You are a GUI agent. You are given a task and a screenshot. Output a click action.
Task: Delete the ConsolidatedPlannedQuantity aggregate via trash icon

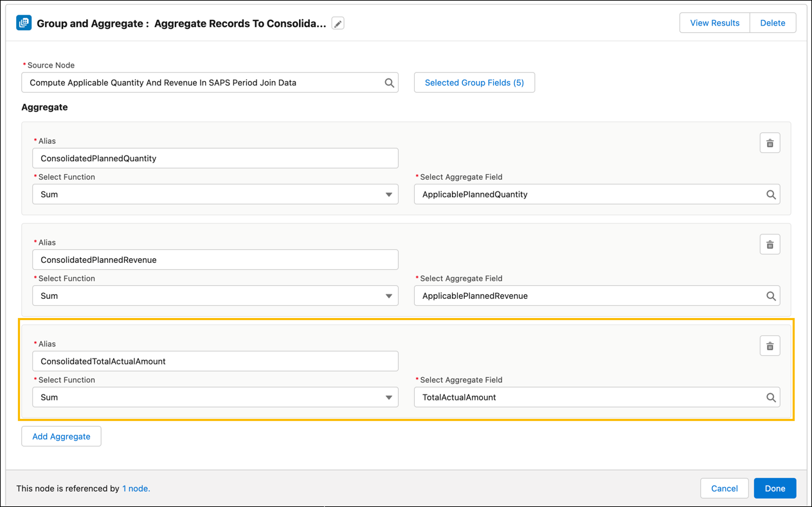click(770, 143)
